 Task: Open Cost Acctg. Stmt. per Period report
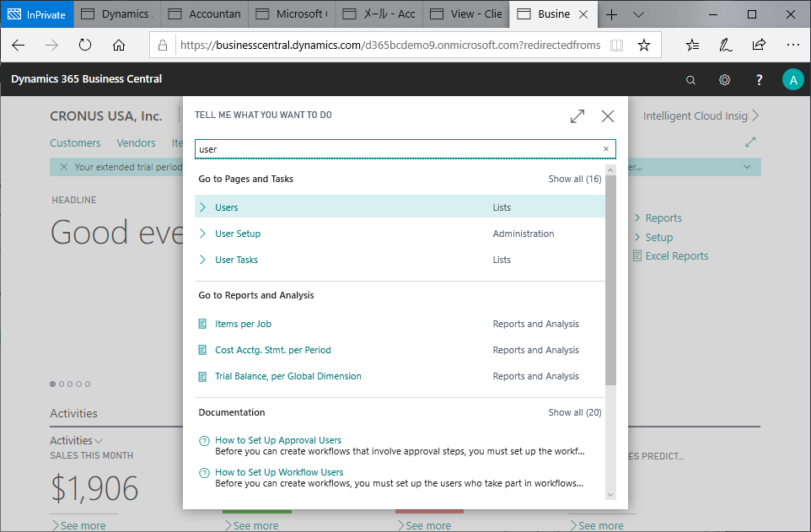pos(273,351)
